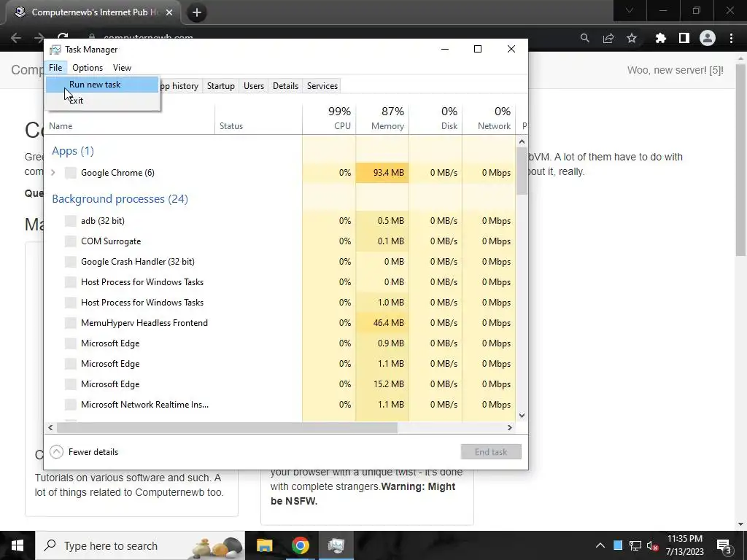Click the COM Surrogate process icon

pos(71,241)
